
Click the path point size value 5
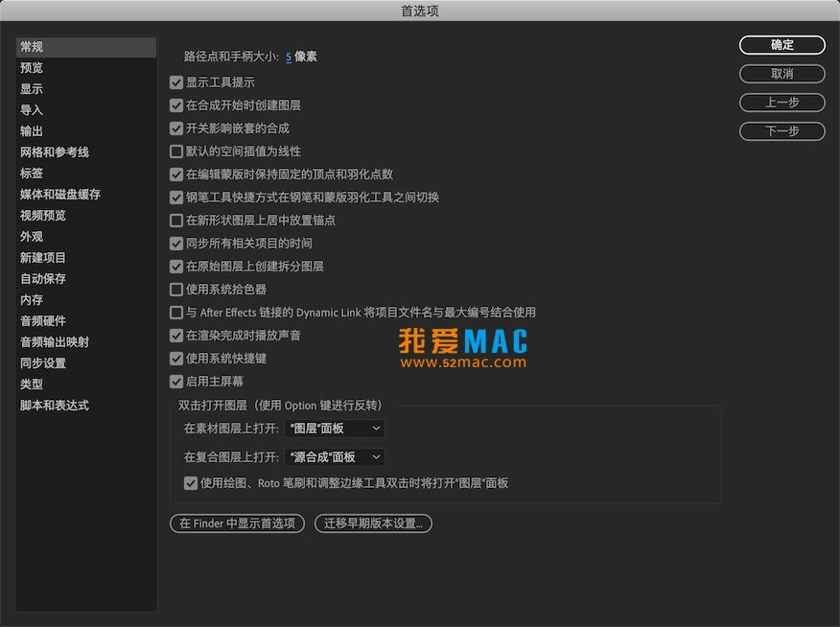click(x=289, y=58)
